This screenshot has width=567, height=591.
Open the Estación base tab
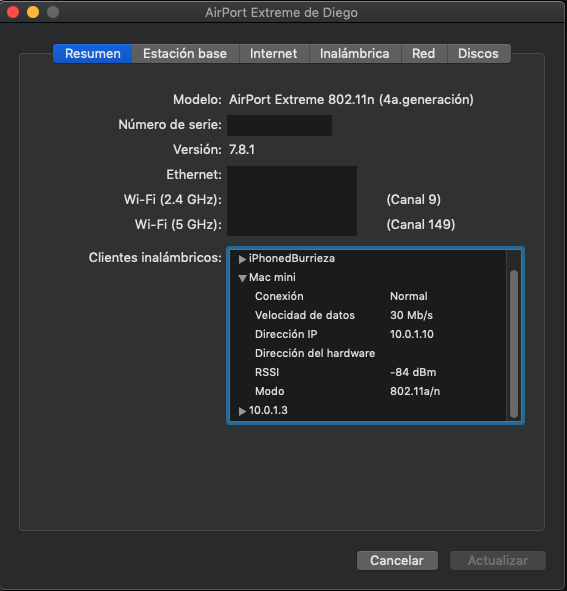(x=185, y=54)
